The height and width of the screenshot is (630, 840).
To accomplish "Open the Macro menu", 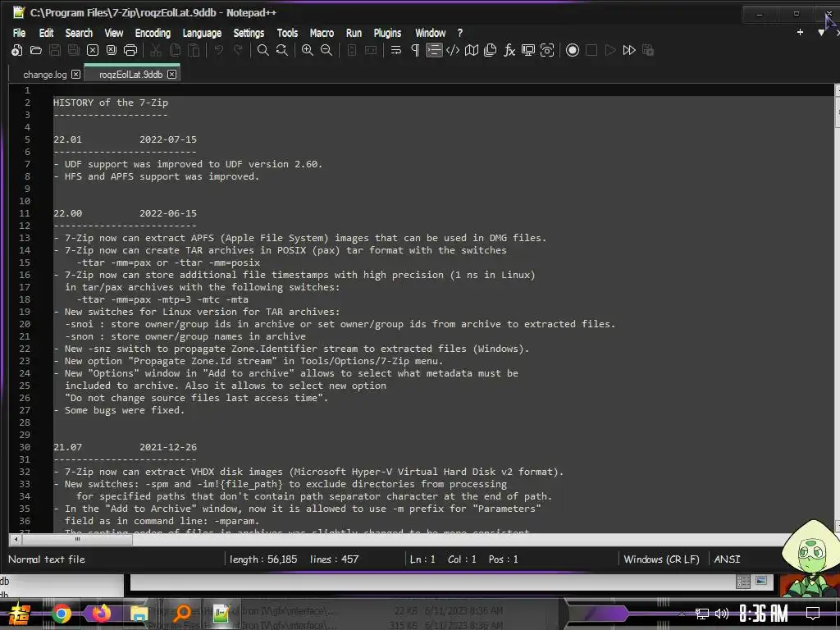I will 322,33.
